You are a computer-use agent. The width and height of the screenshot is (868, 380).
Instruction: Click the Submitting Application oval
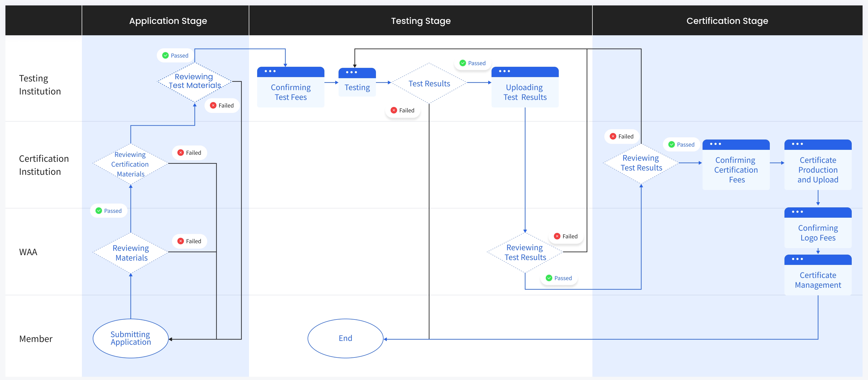[x=131, y=338]
